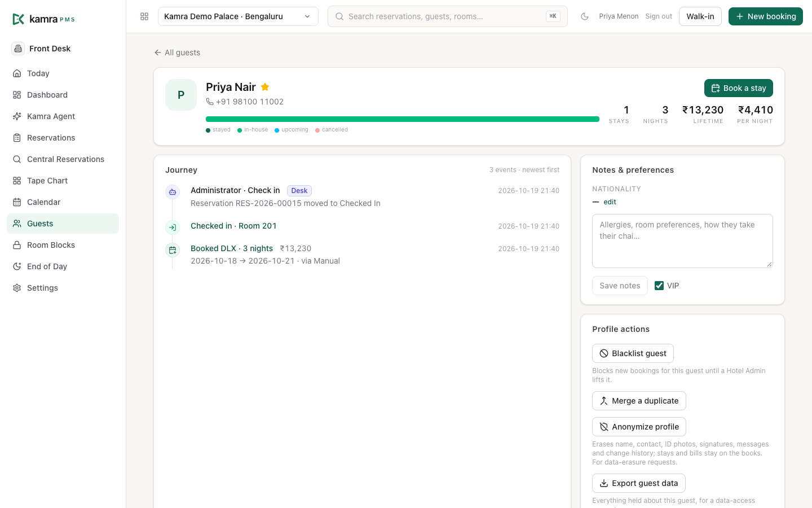Image resolution: width=812 pixels, height=508 pixels.
Task: Click the gold star next to Priya Nair
Action: click(265, 87)
